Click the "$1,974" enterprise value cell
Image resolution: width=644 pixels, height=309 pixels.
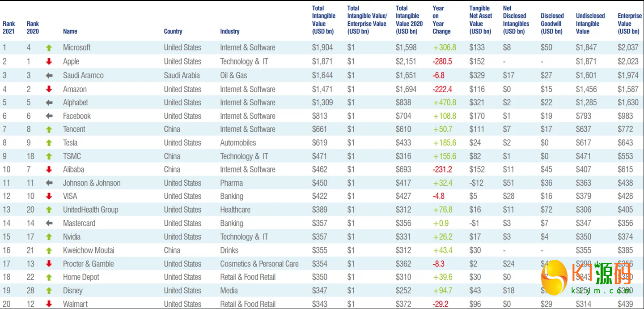click(x=628, y=75)
